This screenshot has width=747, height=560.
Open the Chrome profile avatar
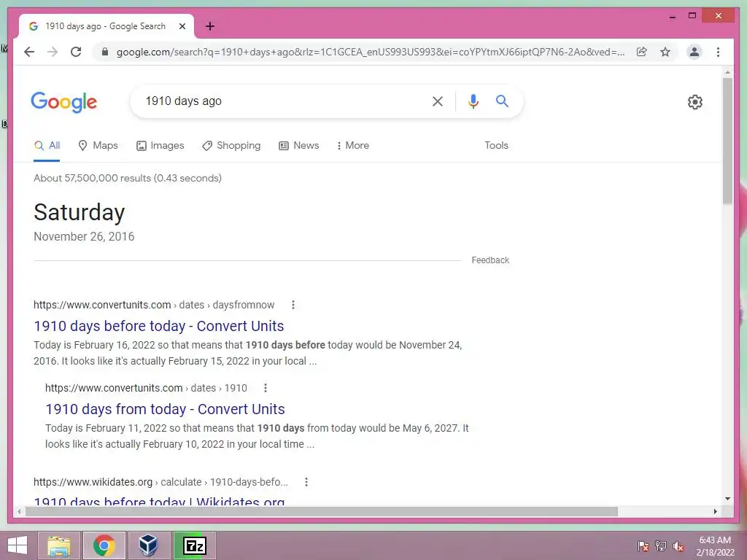694,52
